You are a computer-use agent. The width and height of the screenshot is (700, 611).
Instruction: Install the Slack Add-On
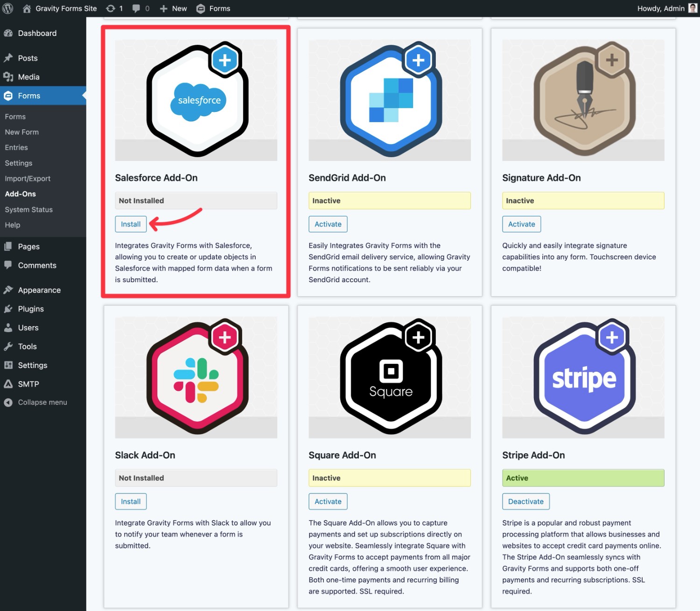click(x=131, y=501)
